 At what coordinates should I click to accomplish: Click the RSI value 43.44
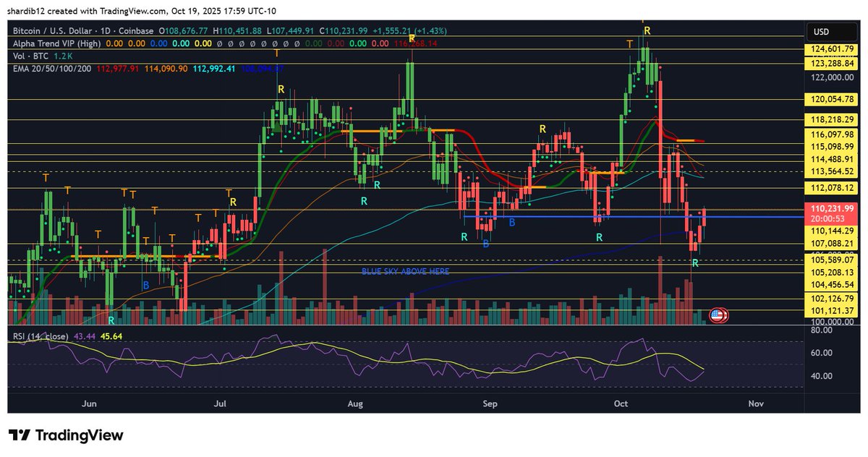point(86,336)
